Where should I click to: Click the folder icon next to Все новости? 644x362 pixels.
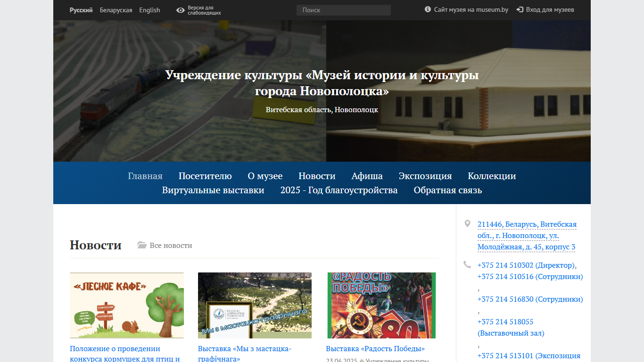[142, 245]
